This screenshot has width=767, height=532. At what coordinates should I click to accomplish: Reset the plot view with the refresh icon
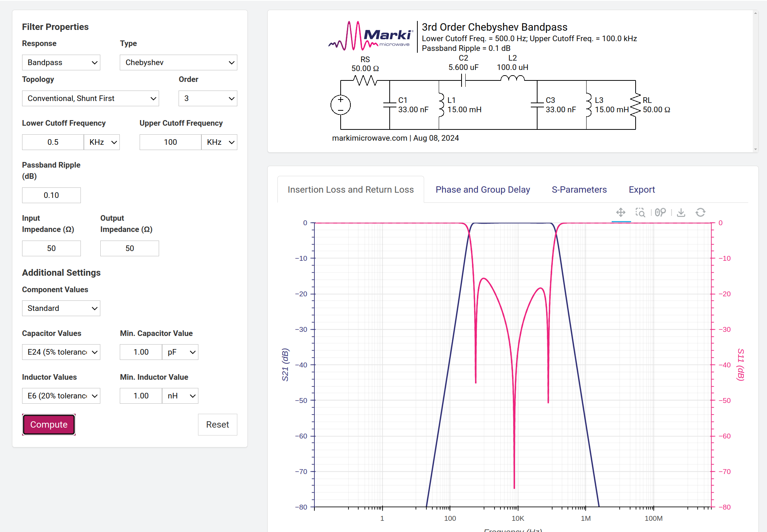pos(700,213)
